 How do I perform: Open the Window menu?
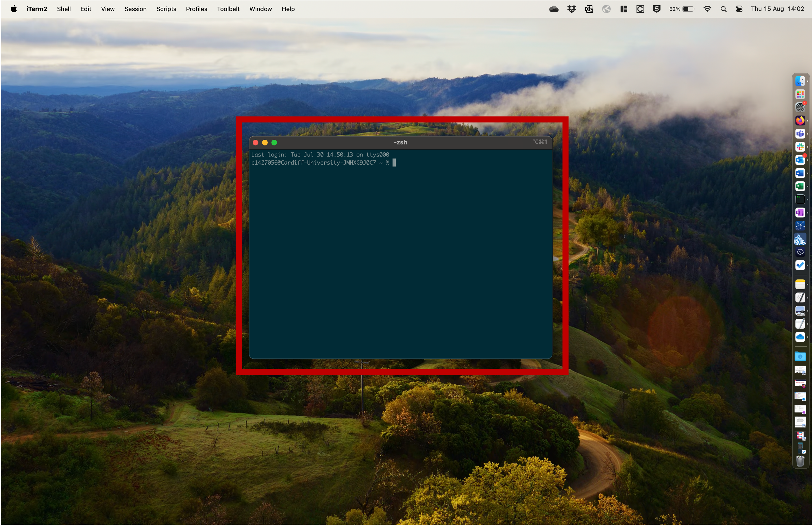260,9
